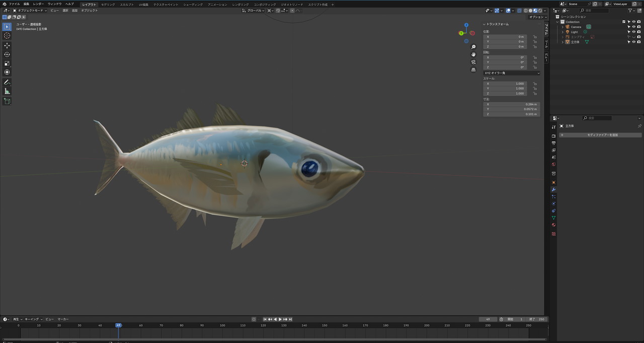Open the ファイル menu

click(x=14, y=4)
